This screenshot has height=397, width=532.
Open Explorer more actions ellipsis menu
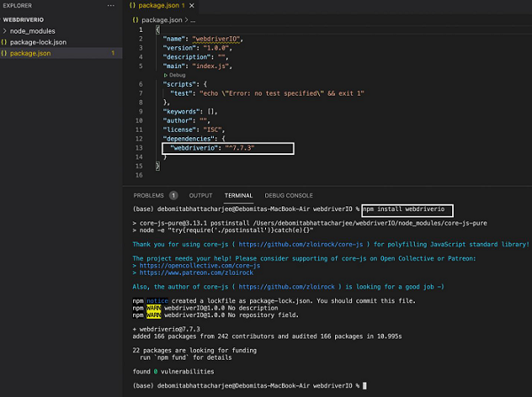(x=110, y=5)
